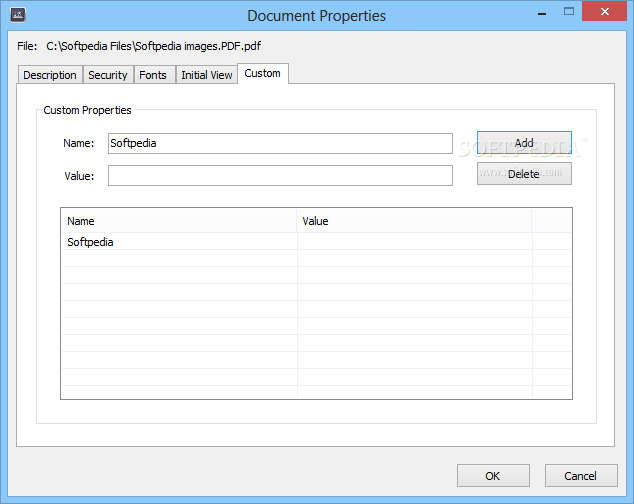Open the Security tab
This screenshot has width=634, height=504.
(x=108, y=75)
